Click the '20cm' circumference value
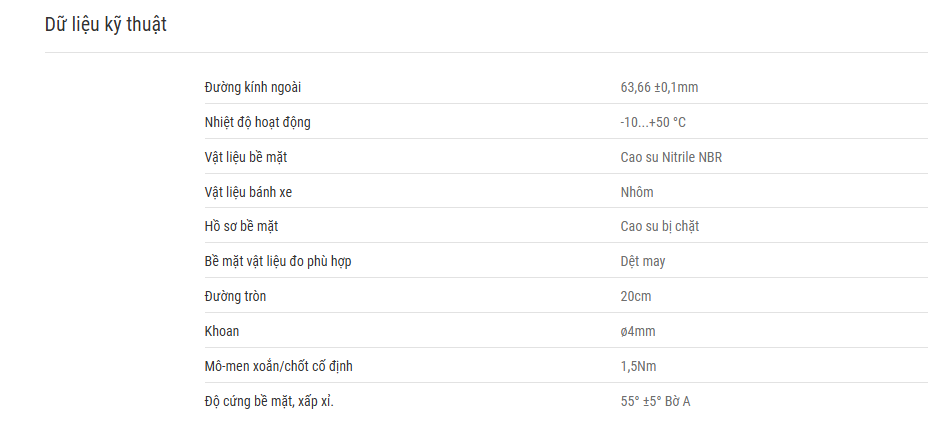 636,296
